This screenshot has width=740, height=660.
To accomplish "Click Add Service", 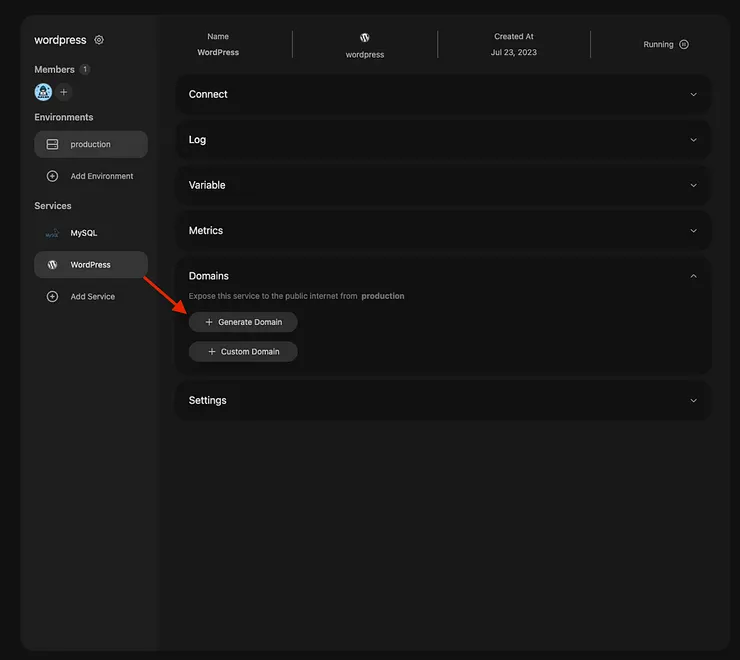I will pyautogui.click(x=92, y=297).
